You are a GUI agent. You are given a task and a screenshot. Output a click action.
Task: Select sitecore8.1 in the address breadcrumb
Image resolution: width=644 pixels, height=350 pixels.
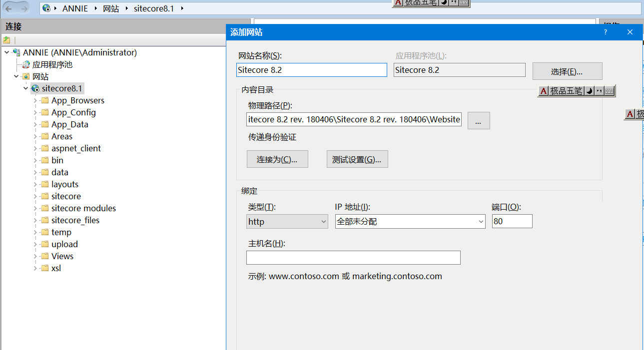[154, 8]
